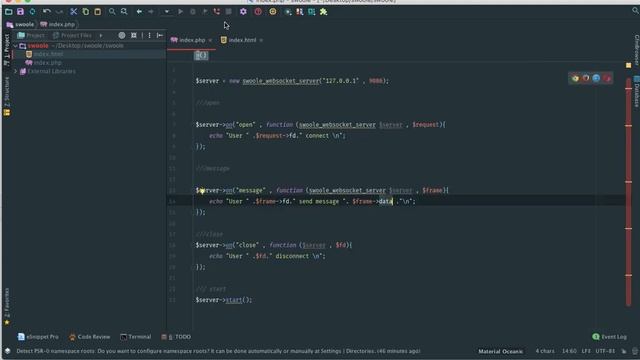The width and height of the screenshot is (640, 360).
Task: Expand the External Libraries node
Action: [x=16, y=71]
